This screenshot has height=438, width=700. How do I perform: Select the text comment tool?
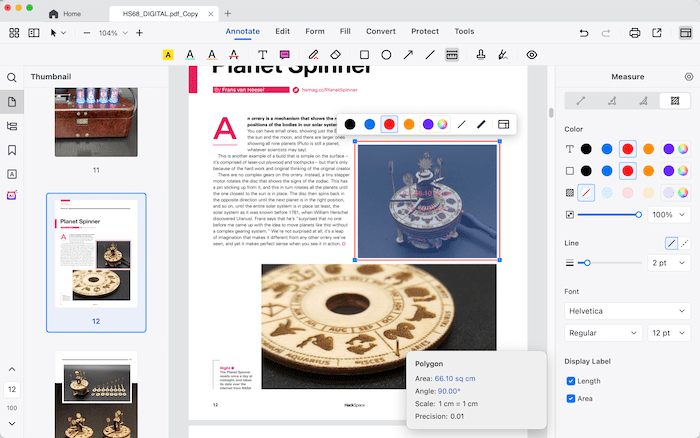(263, 54)
